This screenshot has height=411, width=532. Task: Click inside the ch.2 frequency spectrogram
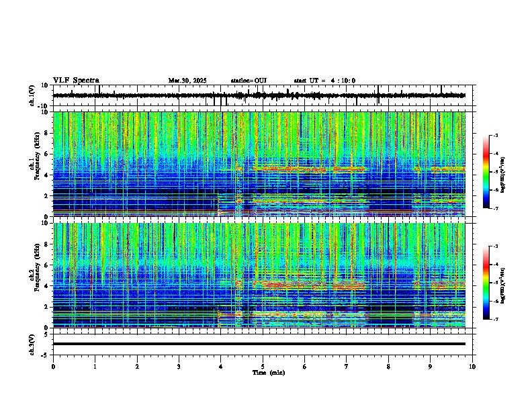pyautogui.click(x=259, y=275)
